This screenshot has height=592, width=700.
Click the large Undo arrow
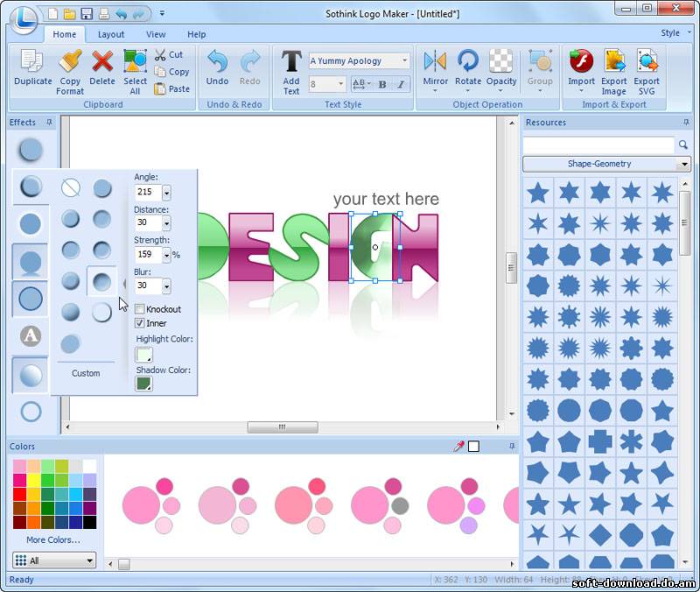click(217, 61)
